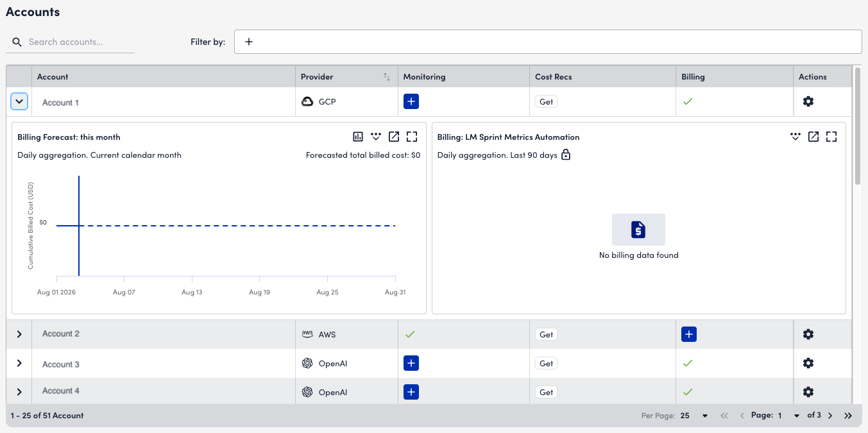Open Billing Forecast options menu icon
Screen dimensions: 868x433
[376, 137]
